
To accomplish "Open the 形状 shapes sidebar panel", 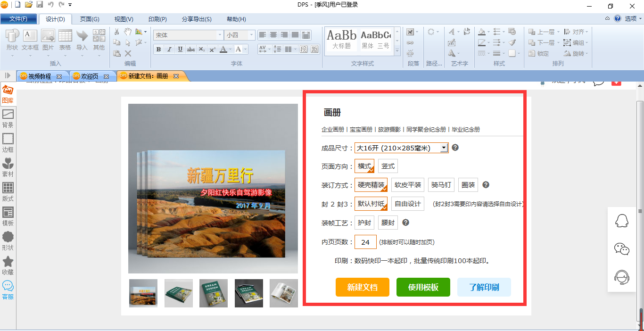I will pos(8,241).
